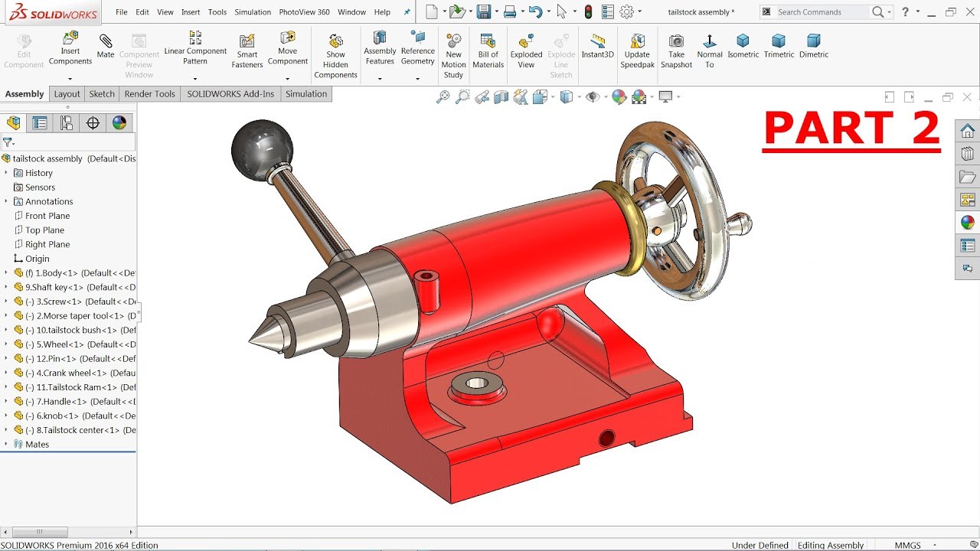Click Reference Geometry tool
Viewport: 980px width, 551px height.
[x=418, y=47]
